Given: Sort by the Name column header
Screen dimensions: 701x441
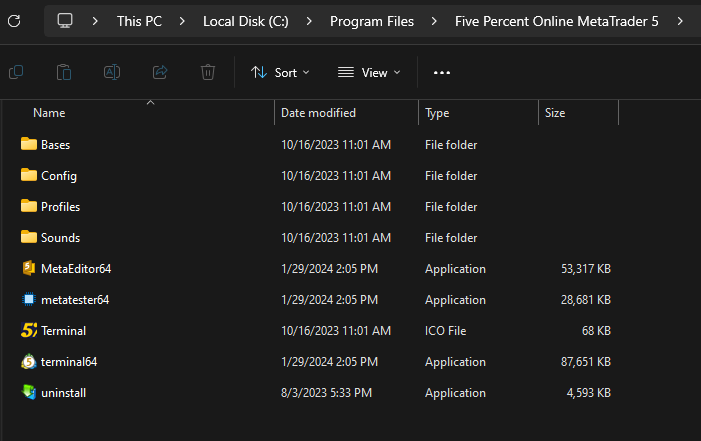Looking at the screenshot, I should [49, 113].
